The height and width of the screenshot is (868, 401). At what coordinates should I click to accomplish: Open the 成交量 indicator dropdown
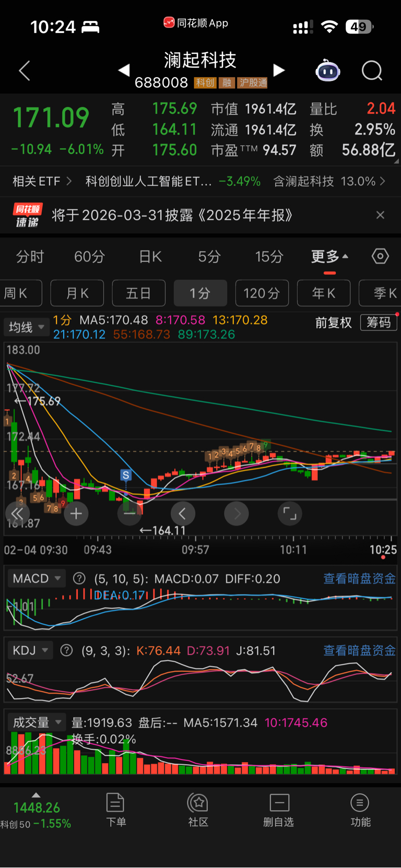coord(36,722)
